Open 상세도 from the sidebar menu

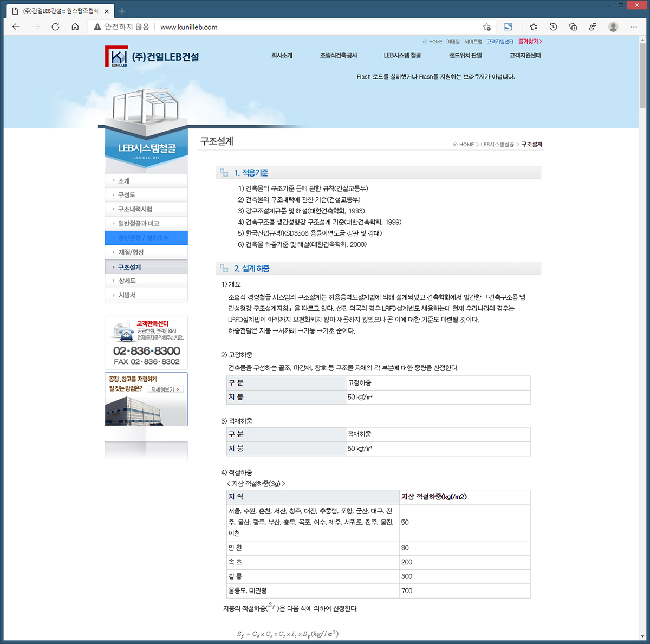(x=127, y=281)
